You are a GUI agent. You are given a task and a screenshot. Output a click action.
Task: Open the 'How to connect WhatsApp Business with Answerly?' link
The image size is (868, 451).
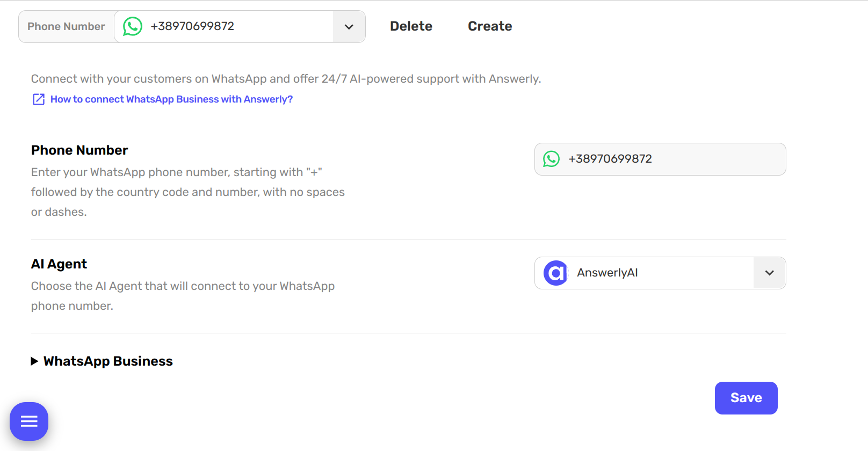coord(171,99)
